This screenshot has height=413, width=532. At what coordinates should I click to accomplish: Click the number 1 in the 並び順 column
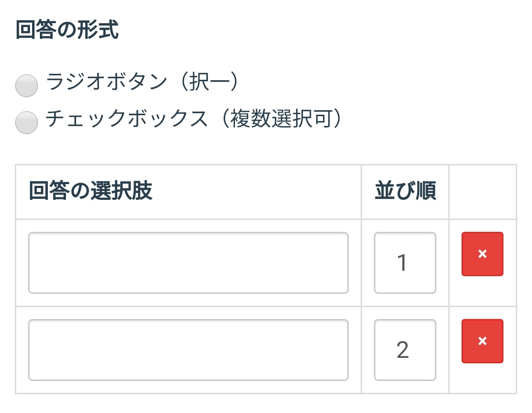[x=402, y=263]
